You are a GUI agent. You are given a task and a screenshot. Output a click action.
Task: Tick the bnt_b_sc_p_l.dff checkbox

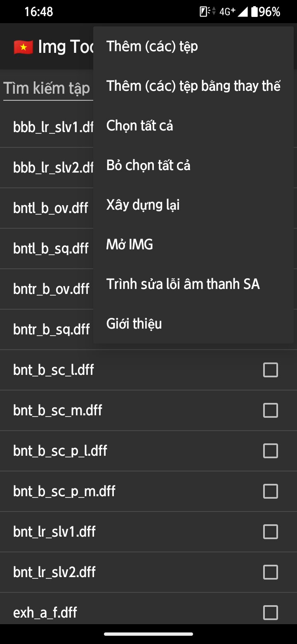(x=270, y=451)
